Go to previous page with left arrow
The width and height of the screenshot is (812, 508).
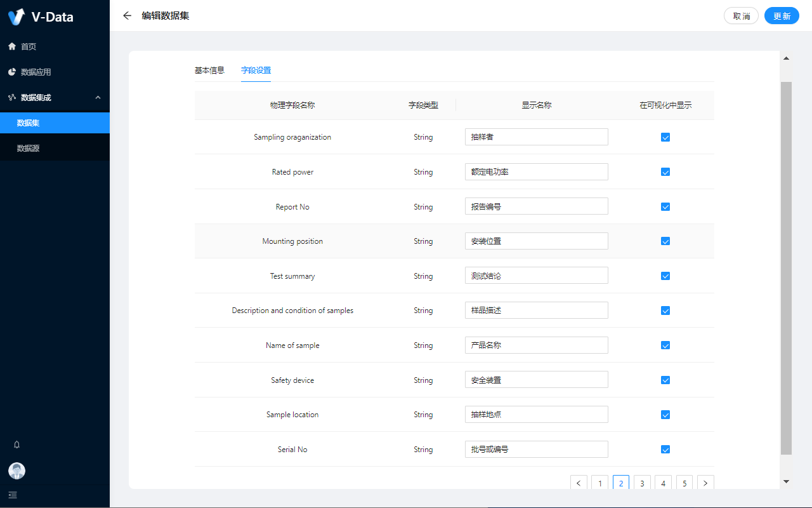coord(579,483)
